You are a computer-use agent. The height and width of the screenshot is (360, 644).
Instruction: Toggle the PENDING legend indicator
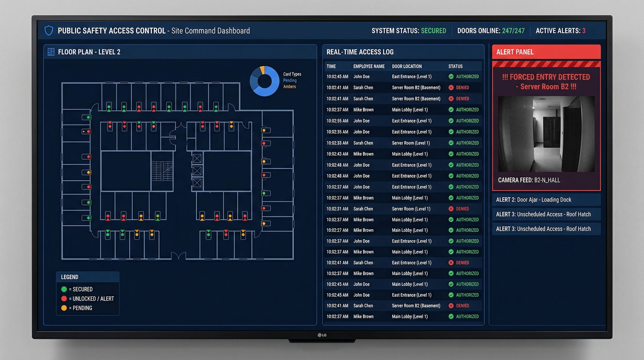[x=64, y=308]
